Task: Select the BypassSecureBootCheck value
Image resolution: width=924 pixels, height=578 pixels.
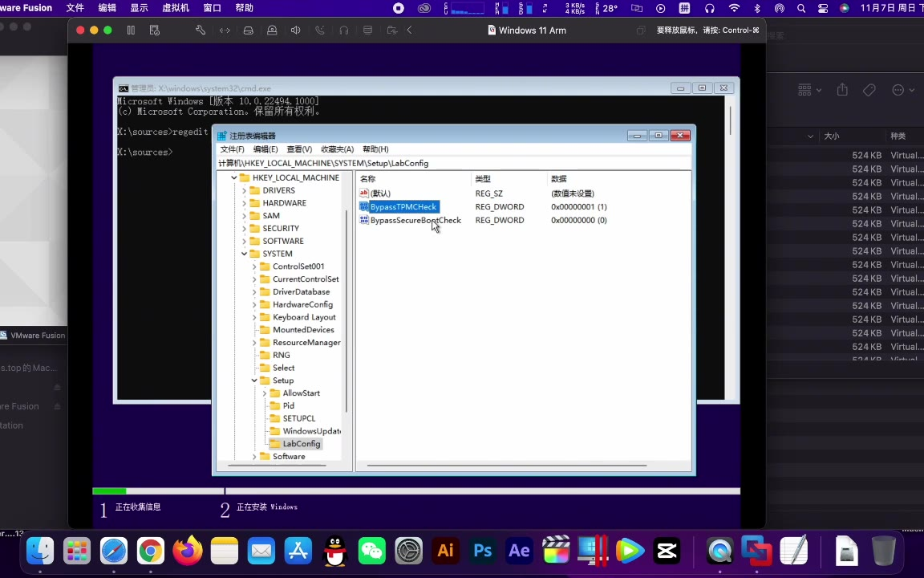Action: 415,220
